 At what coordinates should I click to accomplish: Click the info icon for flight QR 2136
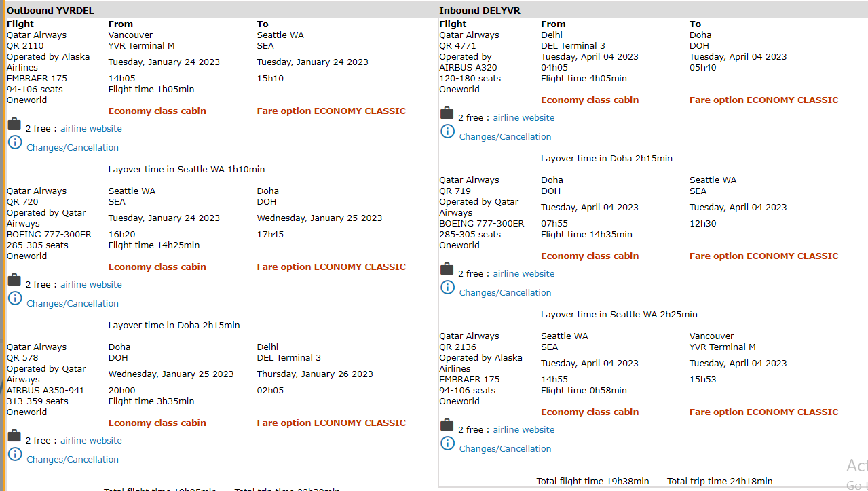(447, 444)
